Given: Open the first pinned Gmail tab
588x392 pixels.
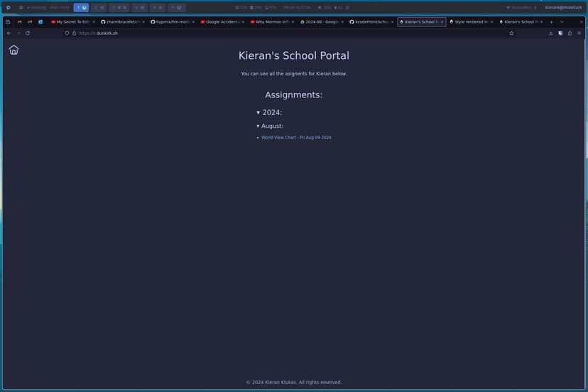Looking at the screenshot, I should pos(20,22).
